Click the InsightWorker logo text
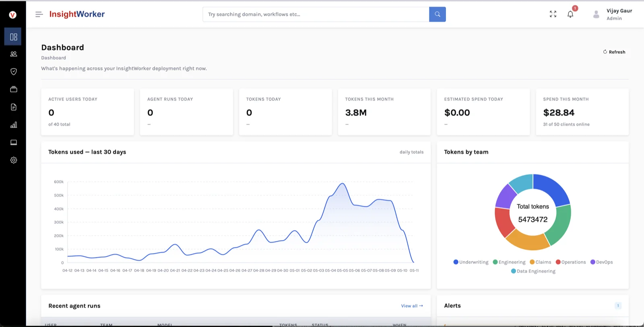The height and width of the screenshot is (327, 644). [77, 14]
